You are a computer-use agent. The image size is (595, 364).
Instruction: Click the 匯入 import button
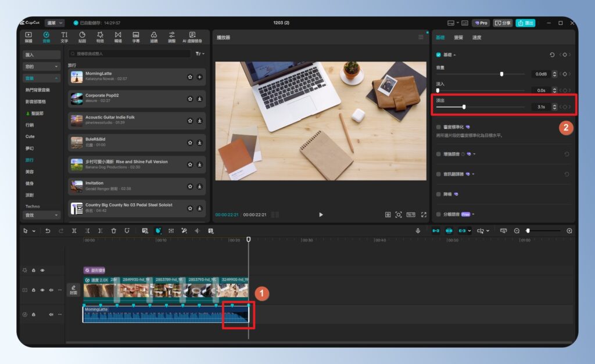(41, 55)
